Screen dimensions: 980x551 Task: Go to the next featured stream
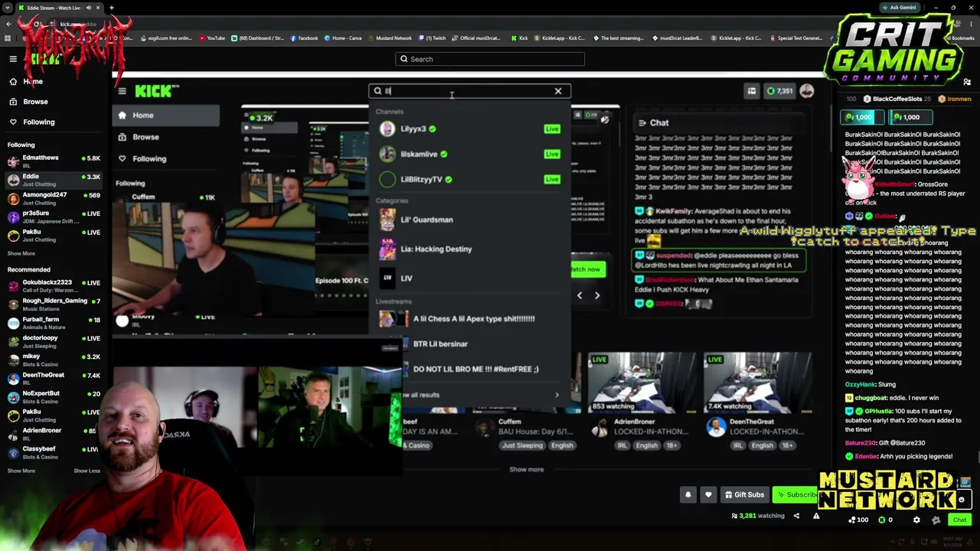[597, 295]
